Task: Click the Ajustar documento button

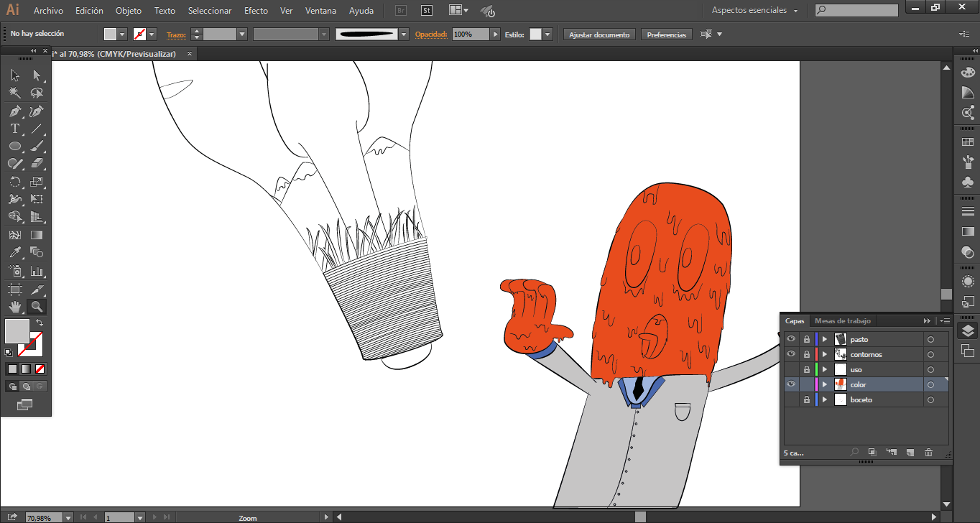Action: (x=599, y=34)
